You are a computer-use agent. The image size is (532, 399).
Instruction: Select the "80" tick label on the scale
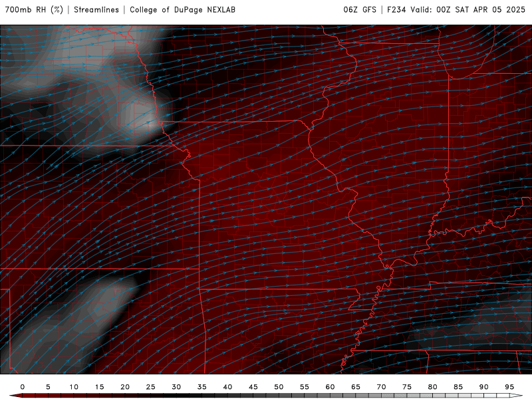432,387
